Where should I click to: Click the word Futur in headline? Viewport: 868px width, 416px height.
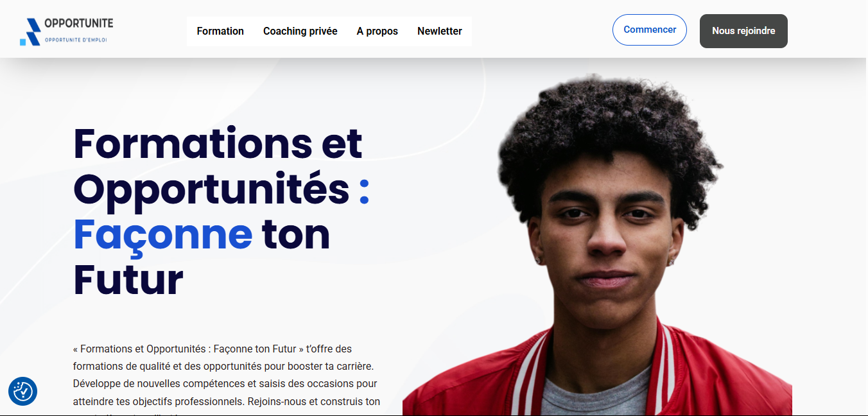tap(128, 281)
